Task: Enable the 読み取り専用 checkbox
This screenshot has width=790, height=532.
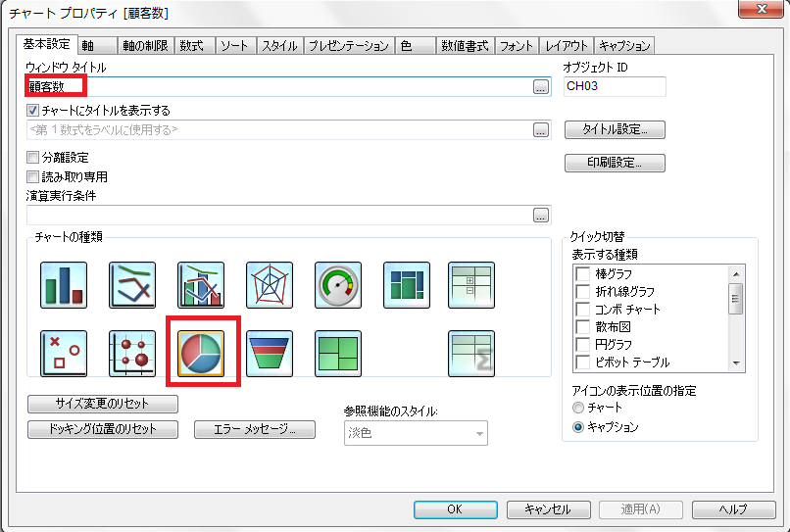Action: point(33,177)
